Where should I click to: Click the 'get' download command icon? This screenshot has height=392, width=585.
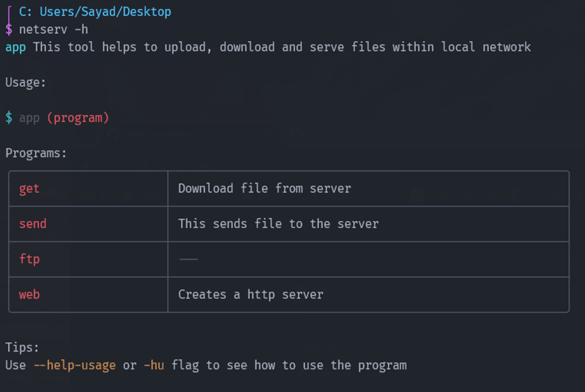pyautogui.click(x=28, y=189)
